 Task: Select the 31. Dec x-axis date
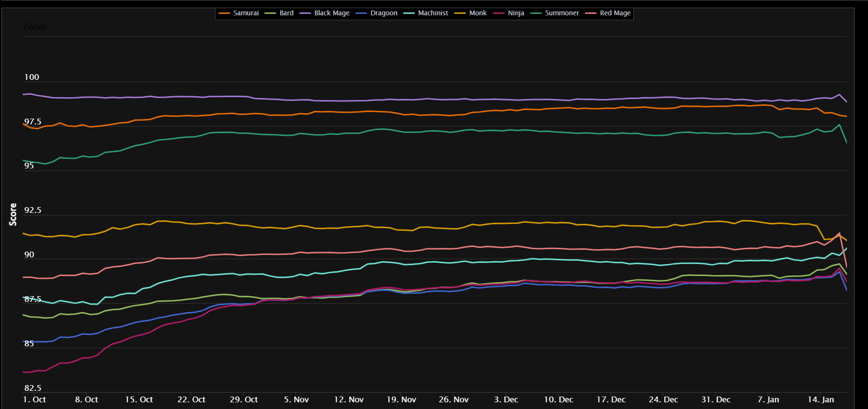click(x=716, y=399)
